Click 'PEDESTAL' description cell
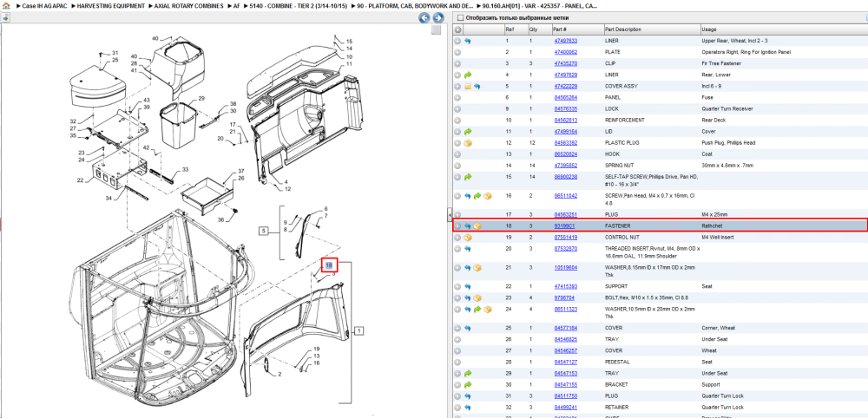This screenshot has height=418, width=868. [617, 362]
